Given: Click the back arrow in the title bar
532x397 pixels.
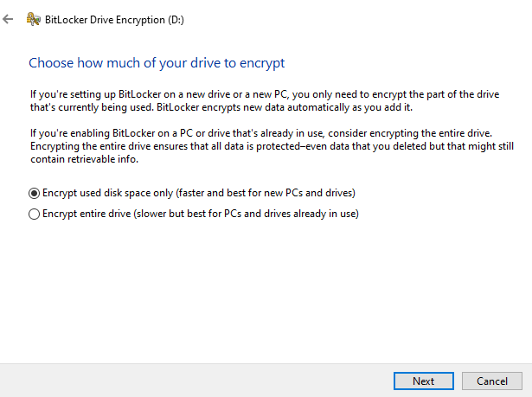Looking at the screenshot, I should (9, 19).
